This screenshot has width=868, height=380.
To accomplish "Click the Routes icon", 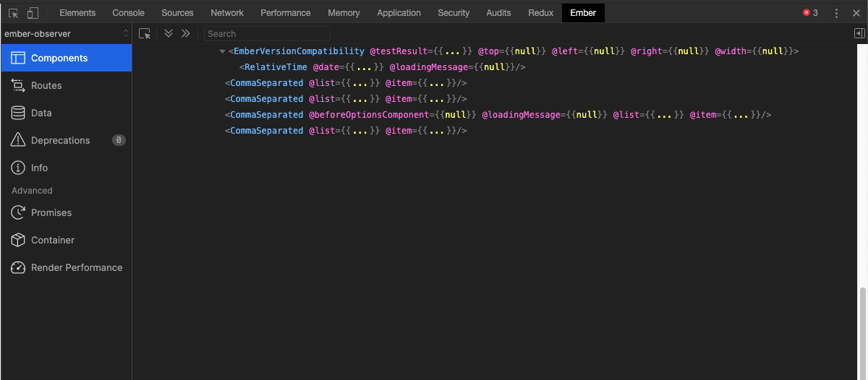I will click(x=18, y=85).
